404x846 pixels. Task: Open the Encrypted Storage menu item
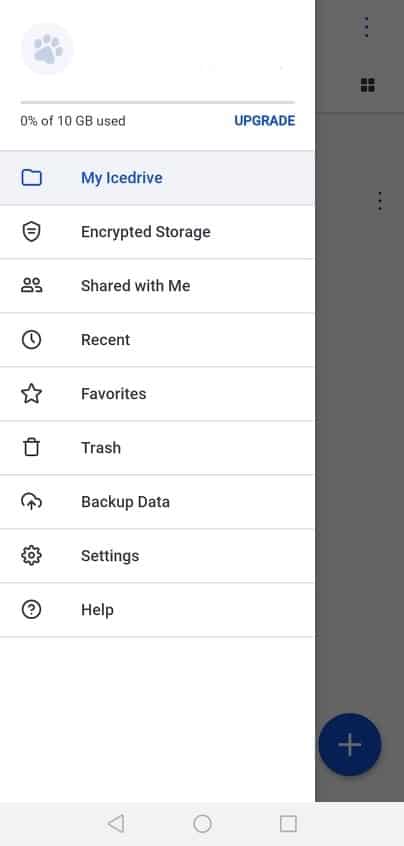[157, 231]
